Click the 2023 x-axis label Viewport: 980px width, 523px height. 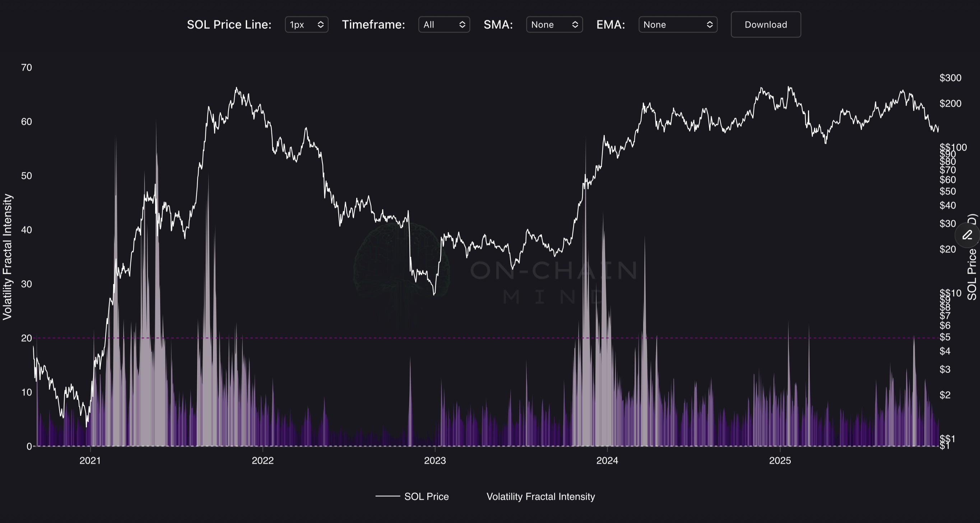point(435,460)
